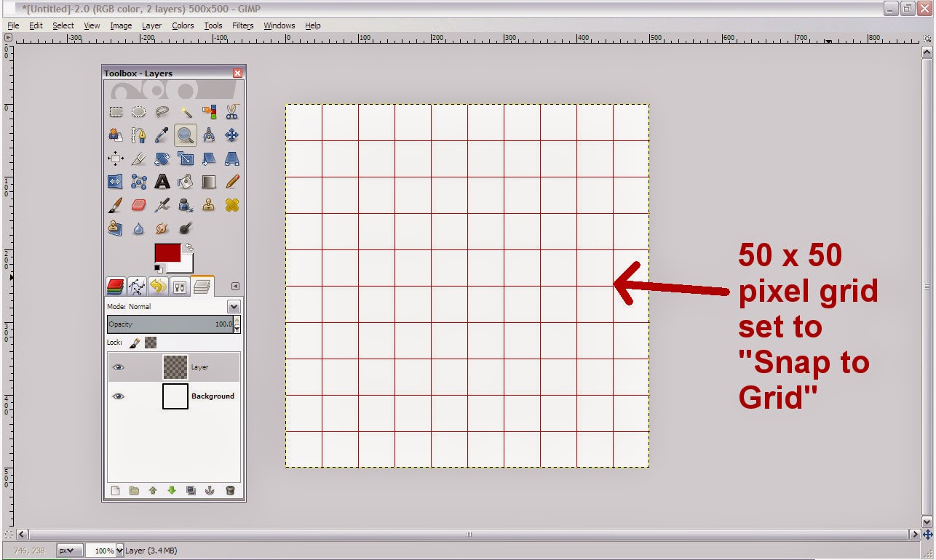
Task: Select the Paths tool
Action: [138, 135]
